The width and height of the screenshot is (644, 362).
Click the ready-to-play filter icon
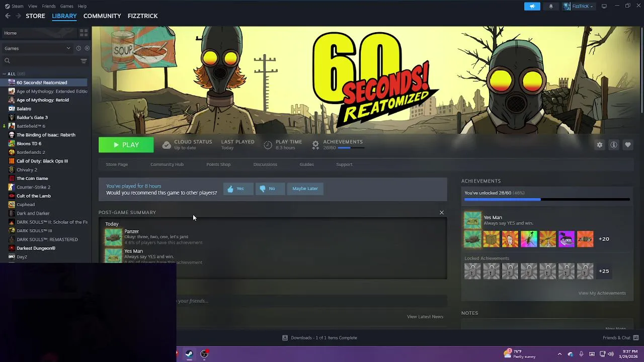[87, 48]
